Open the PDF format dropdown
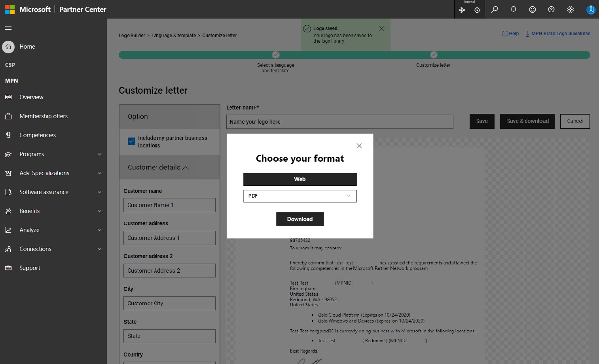Viewport: 599px width, 364px height. coord(300,196)
